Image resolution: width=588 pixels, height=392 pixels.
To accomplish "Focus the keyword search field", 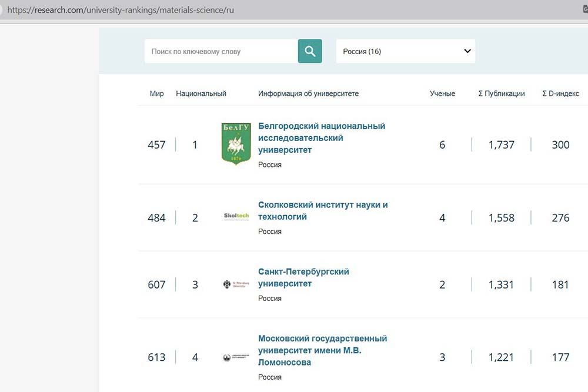I will (x=220, y=51).
